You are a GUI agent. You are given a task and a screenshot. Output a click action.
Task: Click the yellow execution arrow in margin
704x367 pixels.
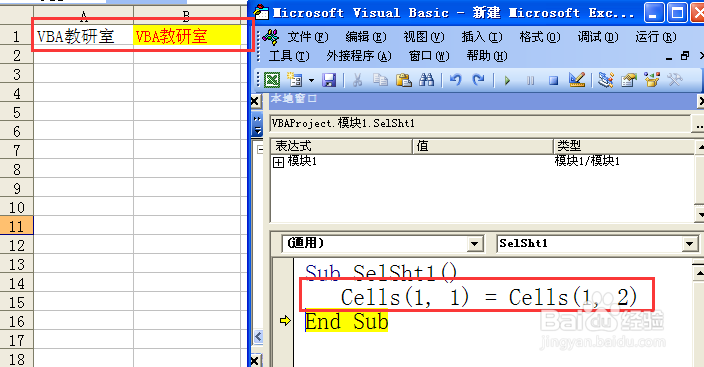click(x=285, y=321)
